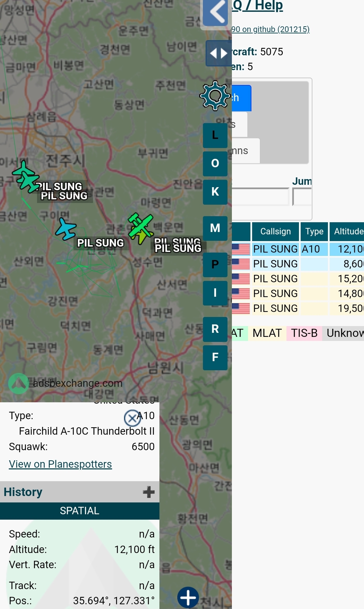Sort table by Altitude column
This screenshot has height=609, width=364.
[347, 231]
